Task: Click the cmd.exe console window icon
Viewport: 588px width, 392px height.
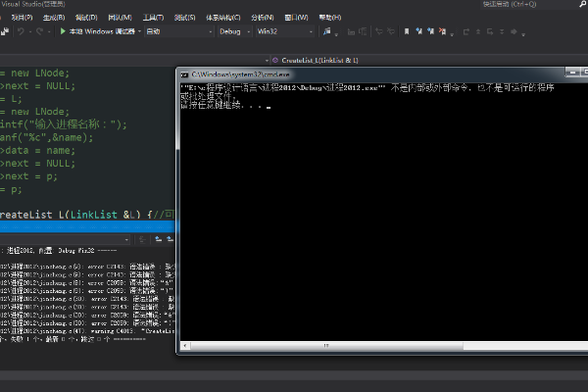Action: 183,74
